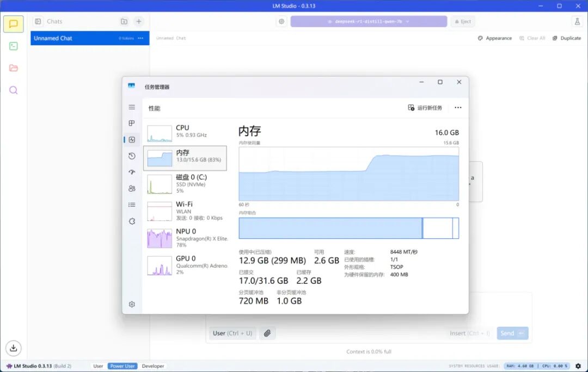This screenshot has height=372, width=588.
Task: Open Appearance options for the chat
Action: point(494,38)
